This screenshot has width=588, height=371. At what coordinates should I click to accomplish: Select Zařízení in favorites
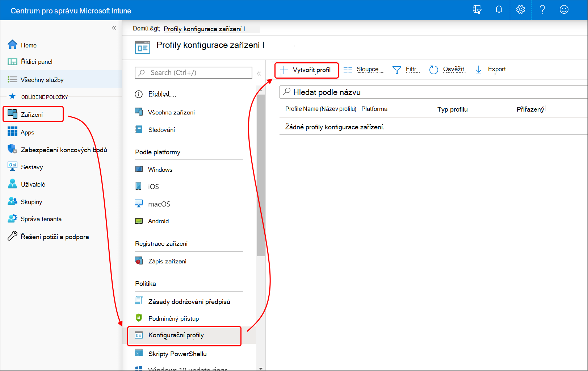tap(33, 114)
